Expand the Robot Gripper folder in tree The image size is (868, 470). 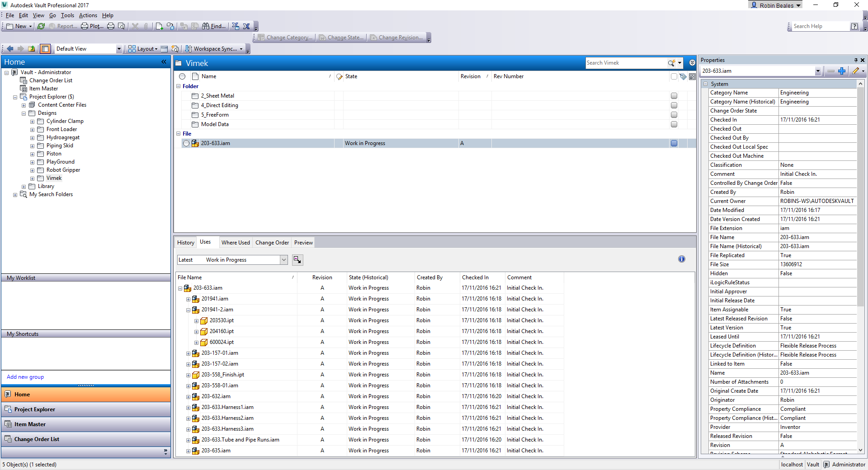pos(33,170)
